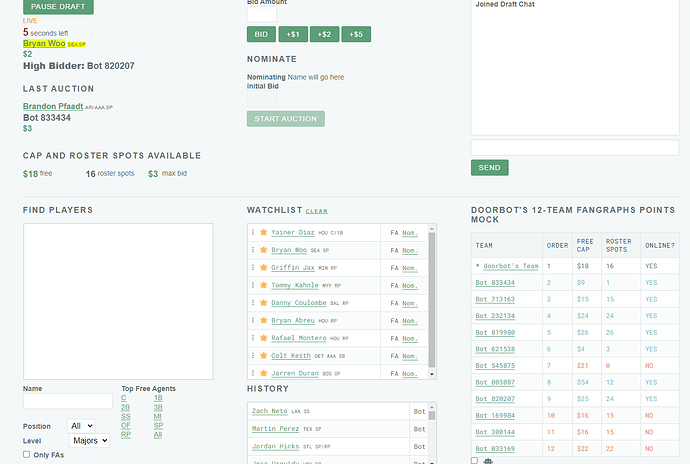Show All top free agents

(x=158, y=435)
